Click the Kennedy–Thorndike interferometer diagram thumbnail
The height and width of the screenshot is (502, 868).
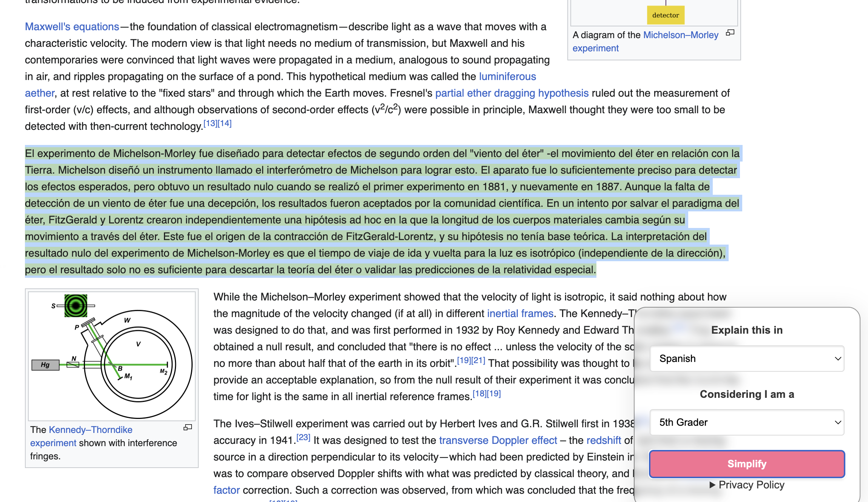tap(112, 356)
